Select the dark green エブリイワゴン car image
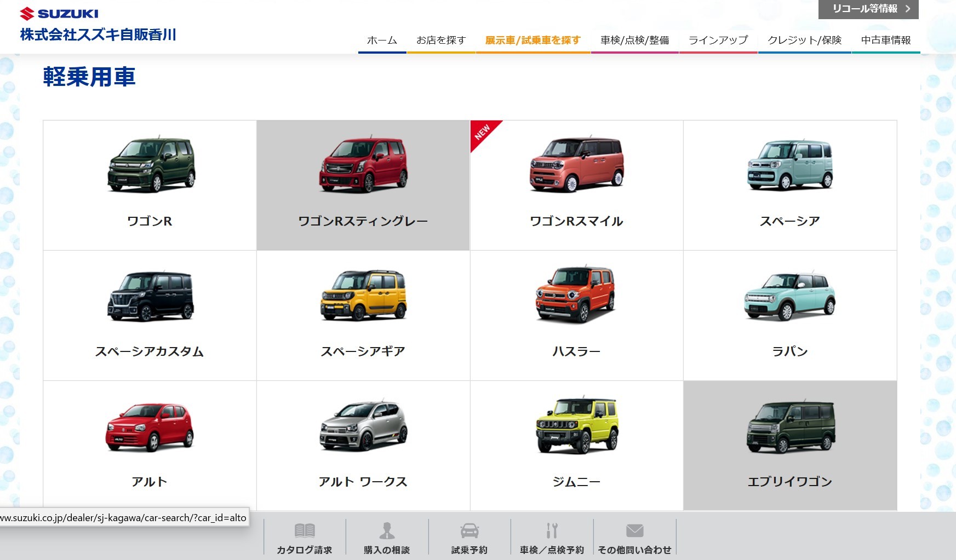The image size is (956, 560). (791, 427)
